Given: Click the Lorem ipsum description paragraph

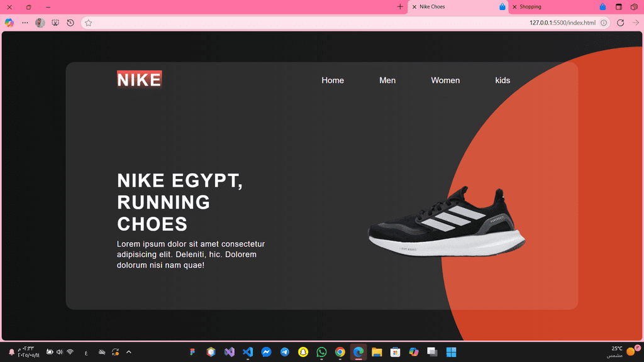Looking at the screenshot, I should (x=191, y=255).
